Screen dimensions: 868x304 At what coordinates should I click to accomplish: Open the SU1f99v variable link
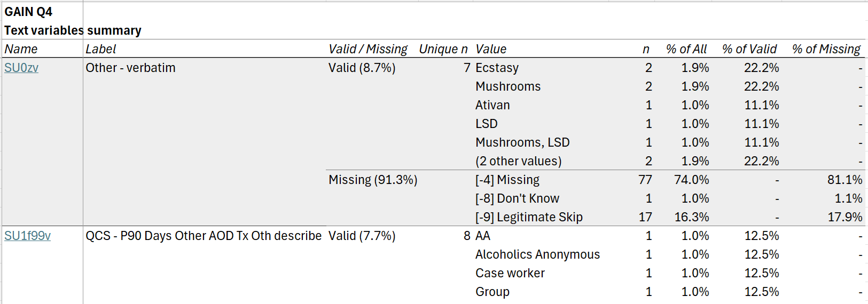click(x=27, y=236)
